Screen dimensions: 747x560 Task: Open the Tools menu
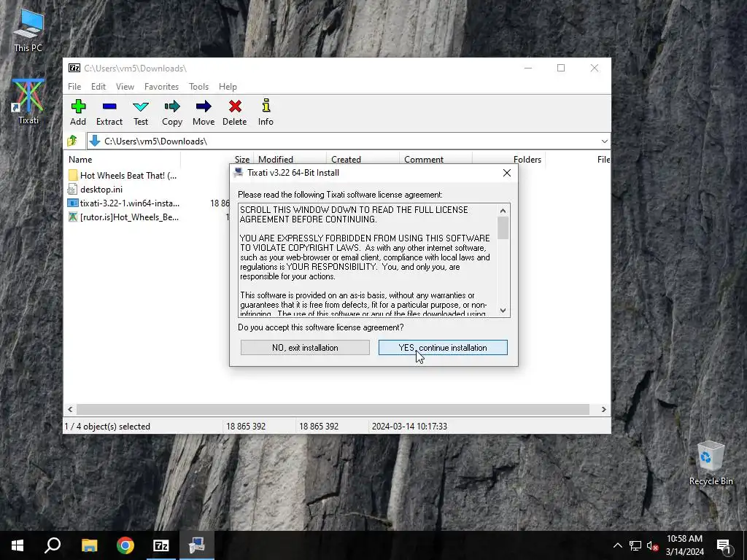tap(198, 87)
